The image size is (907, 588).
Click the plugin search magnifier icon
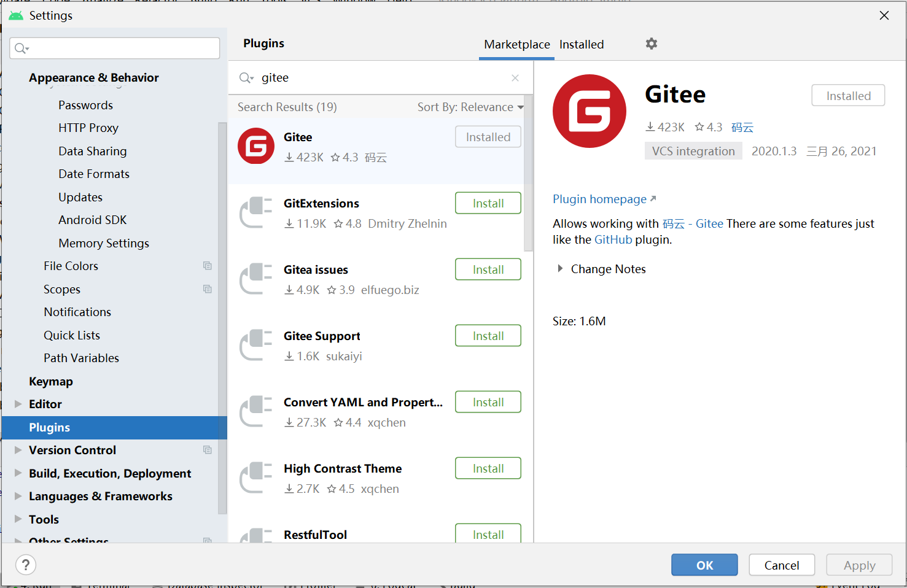(x=246, y=78)
